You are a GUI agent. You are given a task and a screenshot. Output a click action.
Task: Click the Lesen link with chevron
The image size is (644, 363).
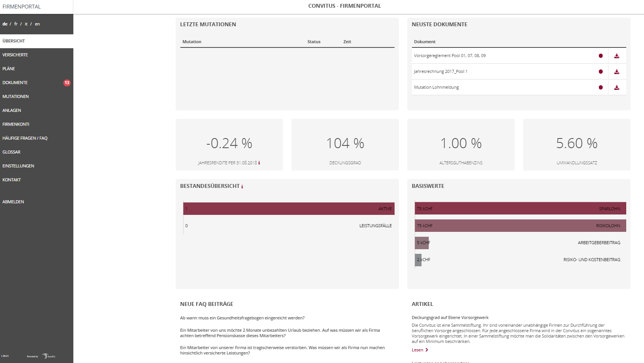(x=420, y=350)
